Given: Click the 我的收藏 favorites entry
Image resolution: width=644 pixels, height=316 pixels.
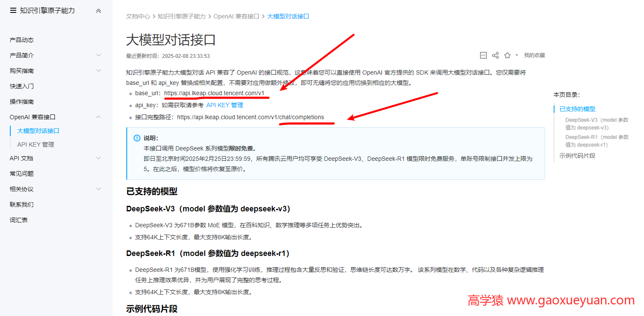Looking at the screenshot, I should (532, 55).
